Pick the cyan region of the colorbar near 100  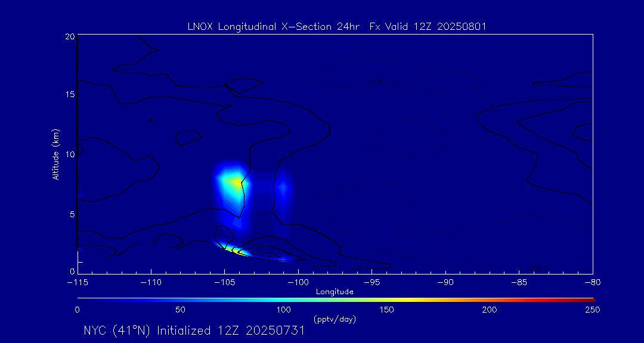(284, 299)
